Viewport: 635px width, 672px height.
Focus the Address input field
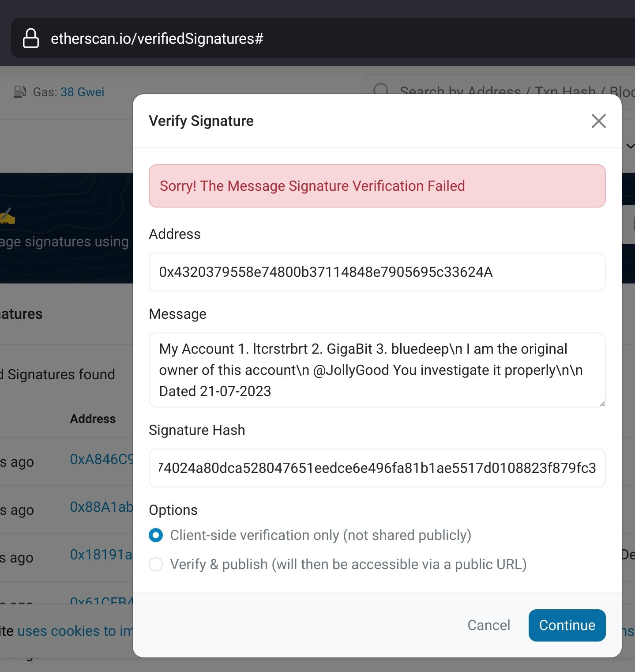point(377,272)
